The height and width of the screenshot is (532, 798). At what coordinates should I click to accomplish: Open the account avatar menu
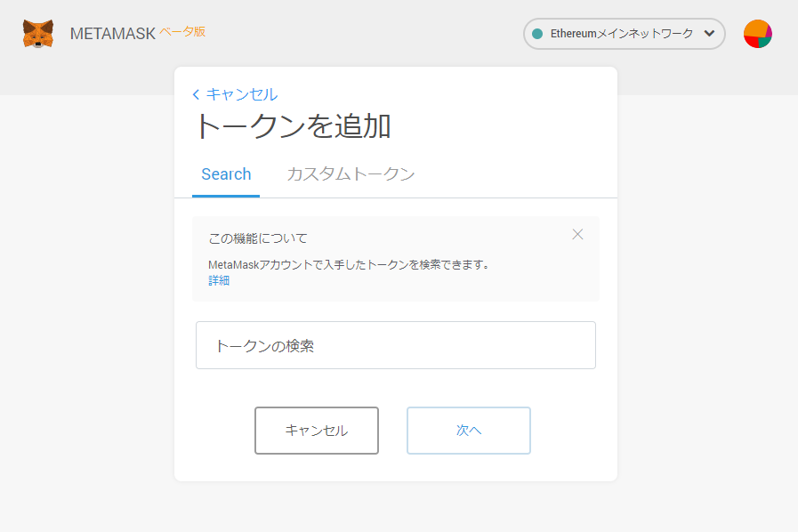coord(757,34)
